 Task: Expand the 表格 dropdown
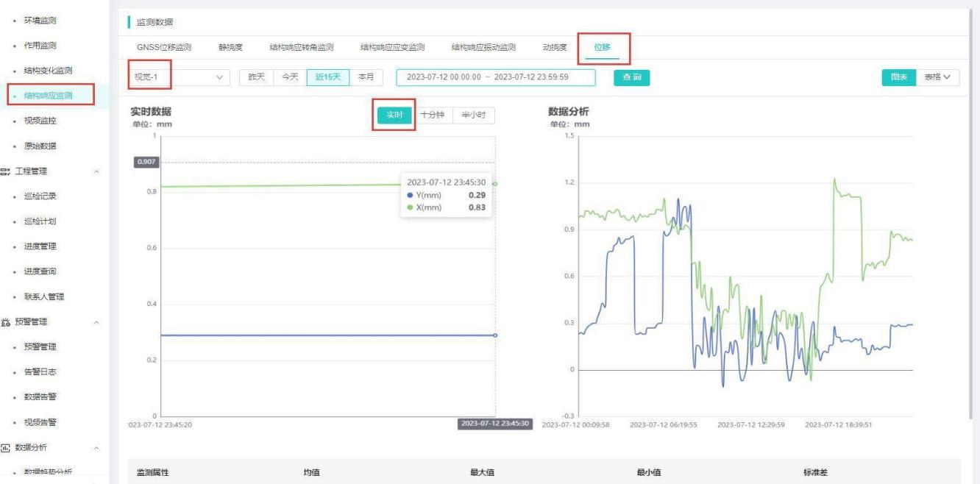[937, 77]
